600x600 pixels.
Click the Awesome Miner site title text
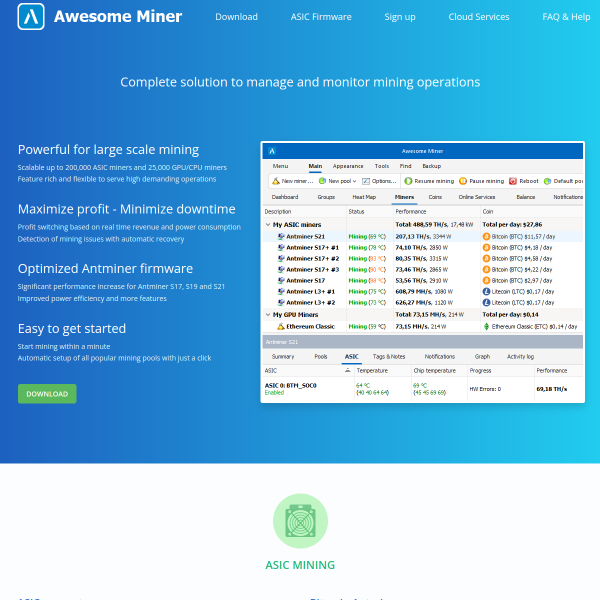(118, 16)
